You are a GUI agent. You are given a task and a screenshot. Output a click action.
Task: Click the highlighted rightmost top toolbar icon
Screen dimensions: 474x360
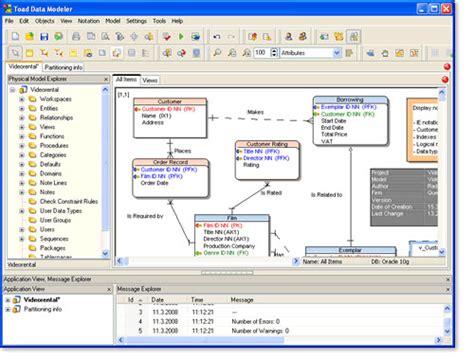tap(353, 36)
